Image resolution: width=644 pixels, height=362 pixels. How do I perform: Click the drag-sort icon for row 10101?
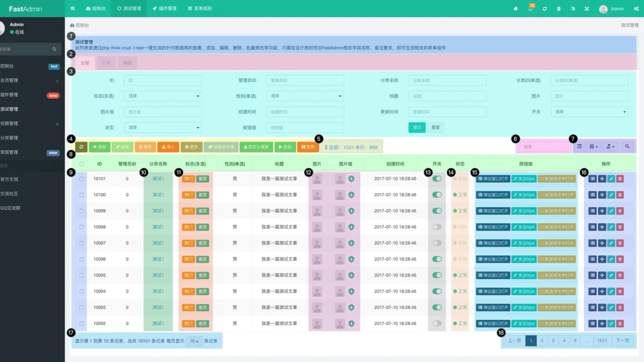pos(602,179)
